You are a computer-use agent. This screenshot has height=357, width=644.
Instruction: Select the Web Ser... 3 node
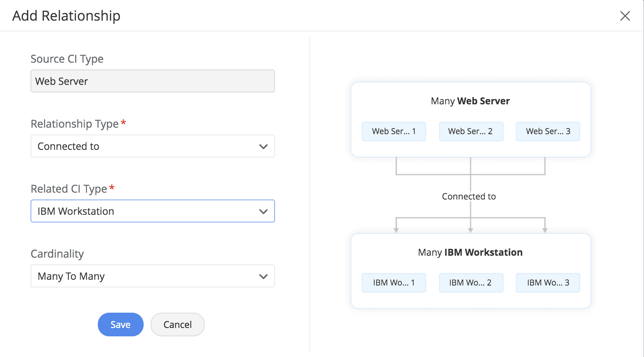(548, 131)
